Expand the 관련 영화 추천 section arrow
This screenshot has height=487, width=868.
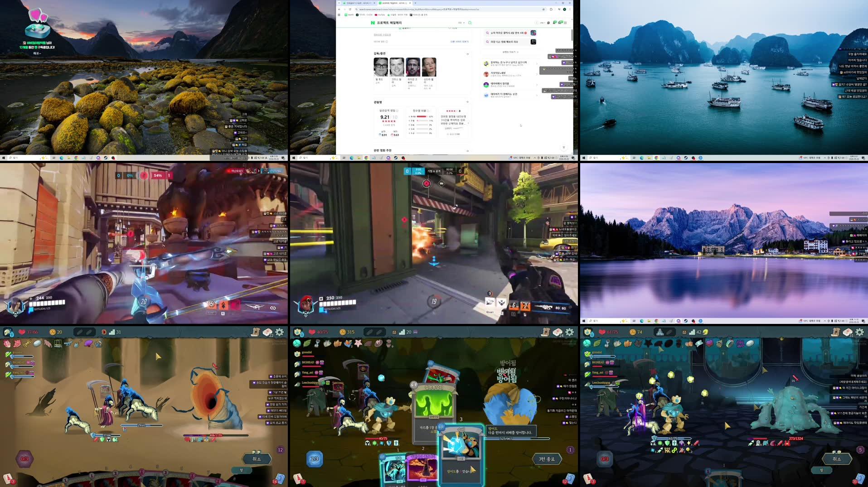[467, 151]
